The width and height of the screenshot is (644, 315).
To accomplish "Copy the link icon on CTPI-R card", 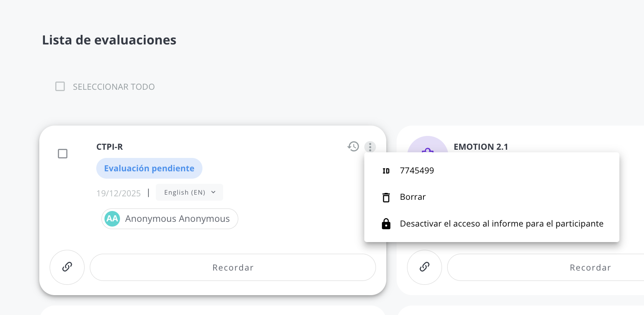I will point(67,267).
